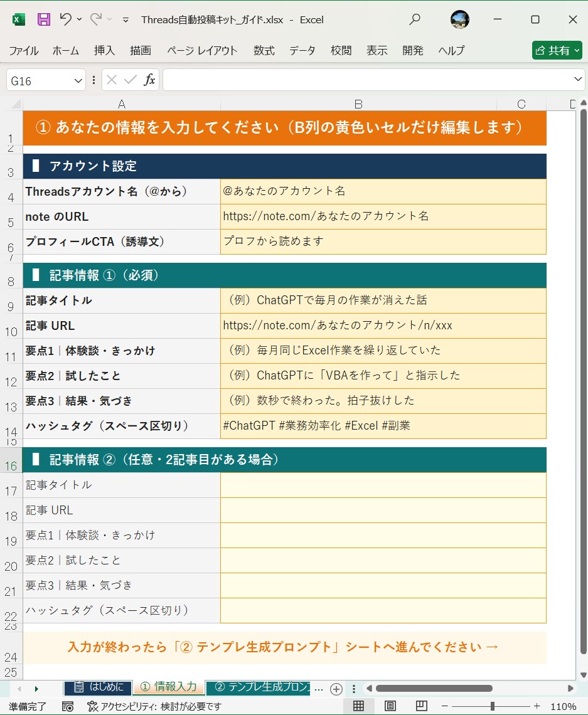Select the 記事情報 ①（必須） header
The width and height of the screenshot is (588, 715).
click(285, 275)
